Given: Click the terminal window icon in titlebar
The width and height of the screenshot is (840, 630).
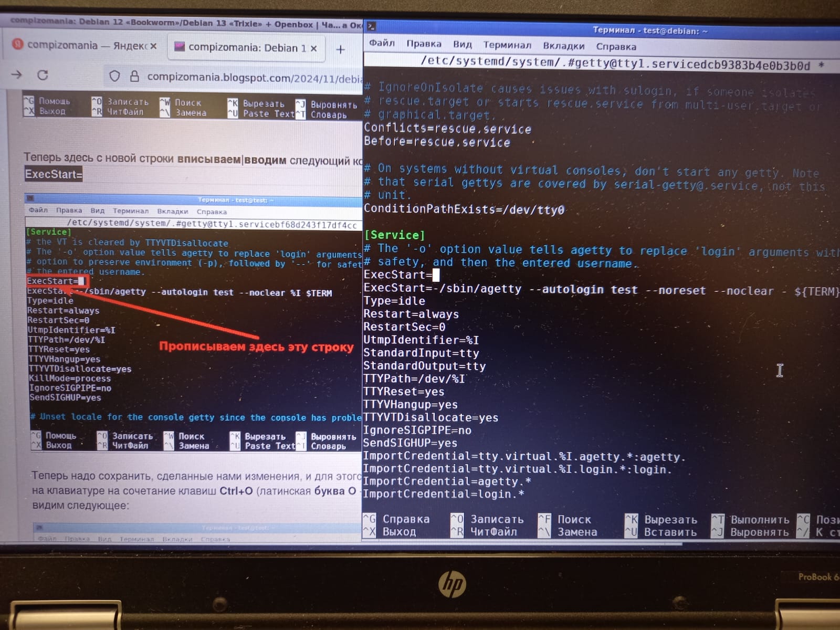Looking at the screenshot, I should [371, 26].
